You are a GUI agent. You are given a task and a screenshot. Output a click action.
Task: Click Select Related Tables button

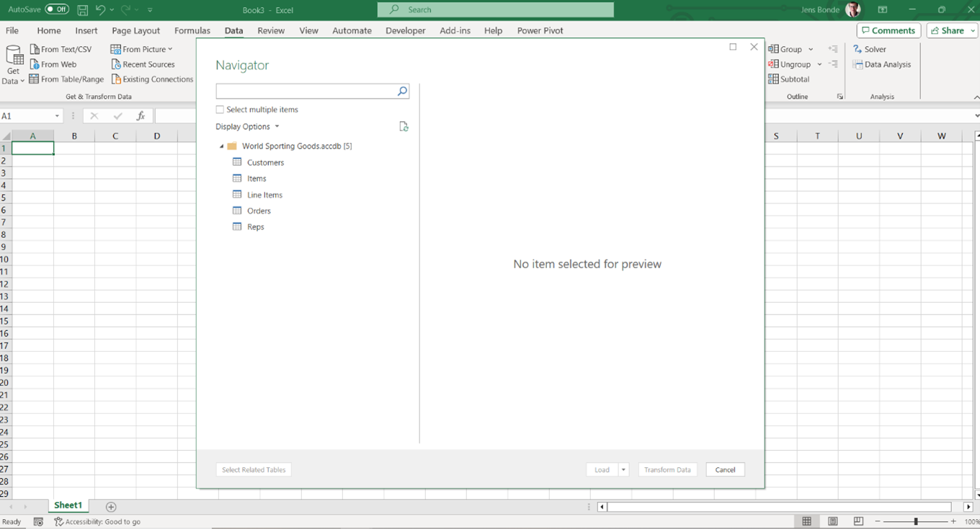pos(254,469)
